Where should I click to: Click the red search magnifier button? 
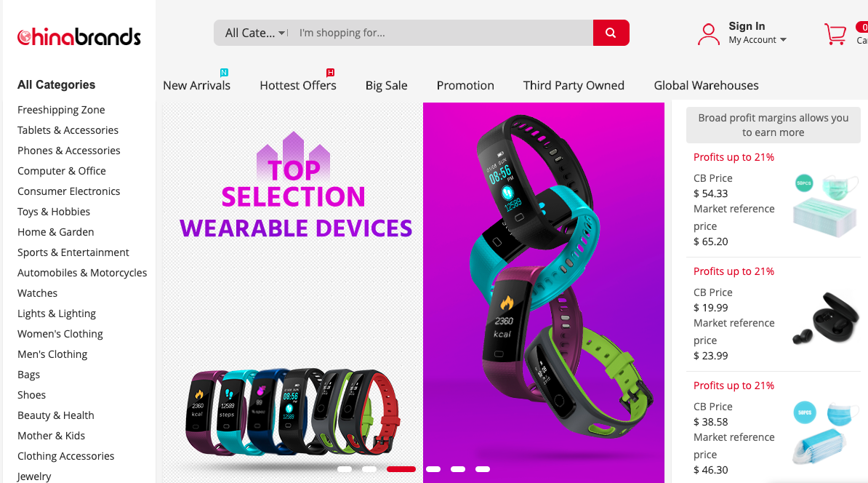coord(611,33)
